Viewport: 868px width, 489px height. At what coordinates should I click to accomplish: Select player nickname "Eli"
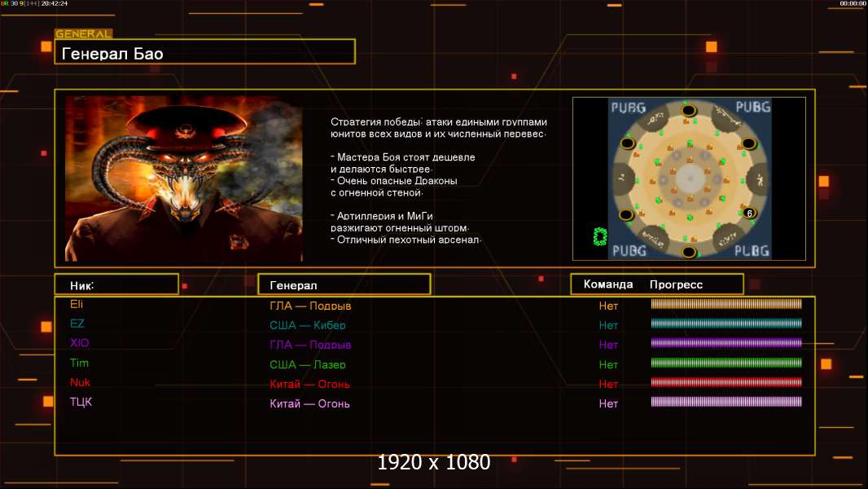(77, 304)
